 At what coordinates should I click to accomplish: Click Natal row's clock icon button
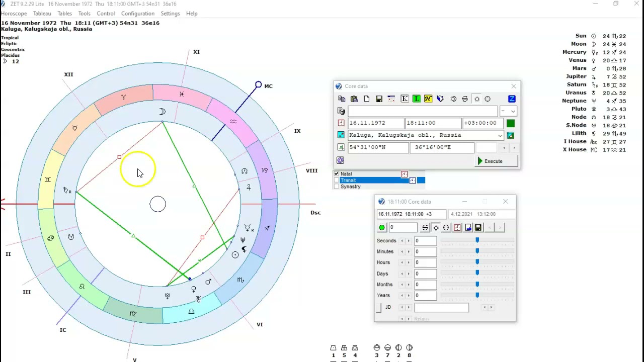[404, 174]
